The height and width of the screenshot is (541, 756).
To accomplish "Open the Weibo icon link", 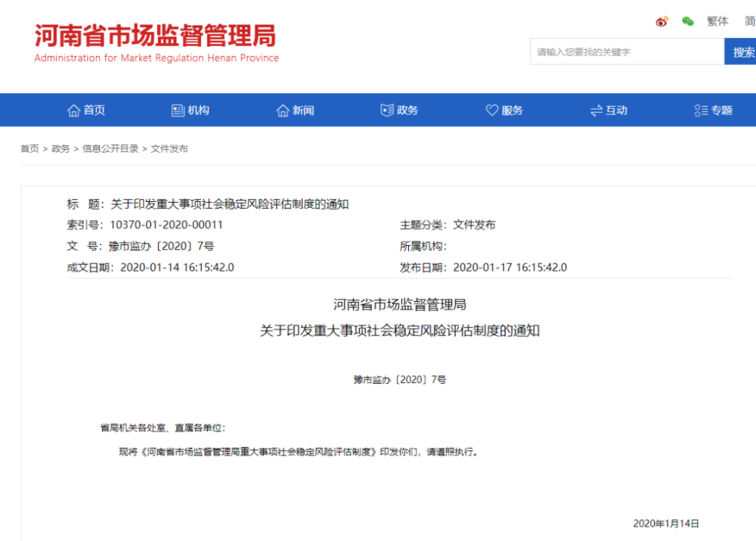I will (x=661, y=22).
